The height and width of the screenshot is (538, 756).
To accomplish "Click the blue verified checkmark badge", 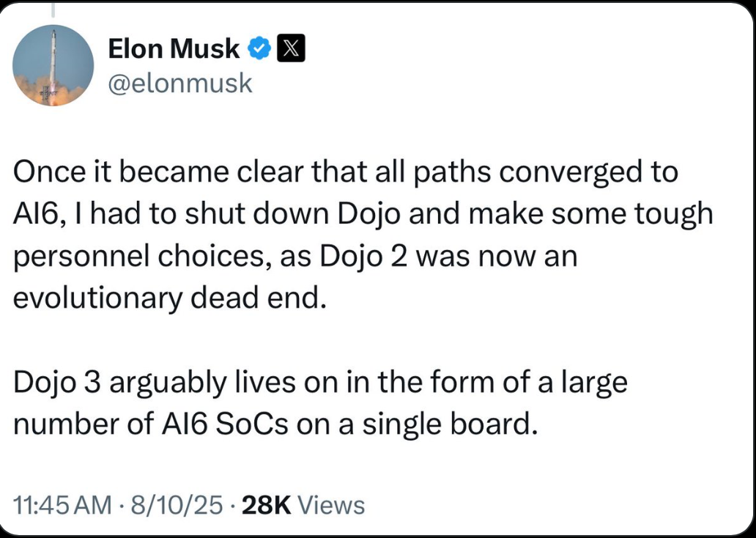I will coord(259,49).
